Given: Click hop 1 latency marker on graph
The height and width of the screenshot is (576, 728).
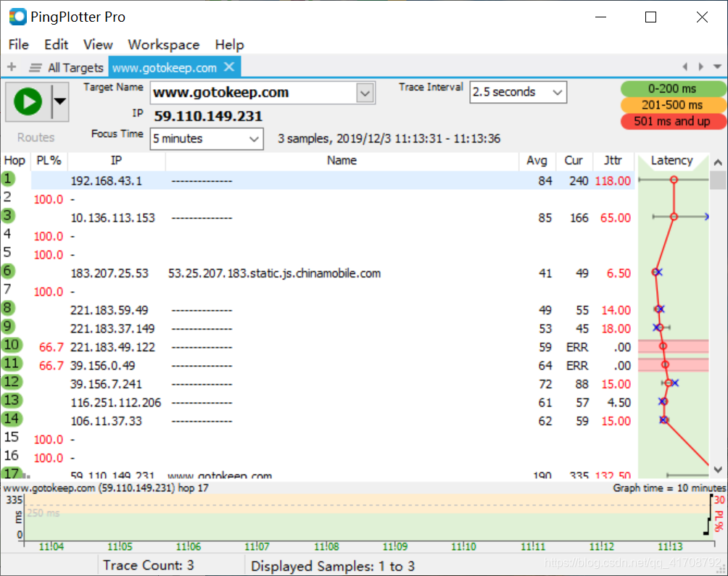Looking at the screenshot, I should coord(674,180).
